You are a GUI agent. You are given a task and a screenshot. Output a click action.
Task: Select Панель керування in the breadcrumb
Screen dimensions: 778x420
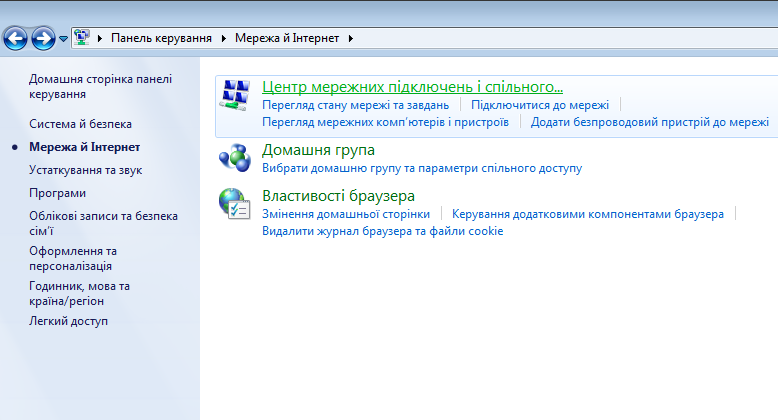pyautogui.click(x=161, y=38)
